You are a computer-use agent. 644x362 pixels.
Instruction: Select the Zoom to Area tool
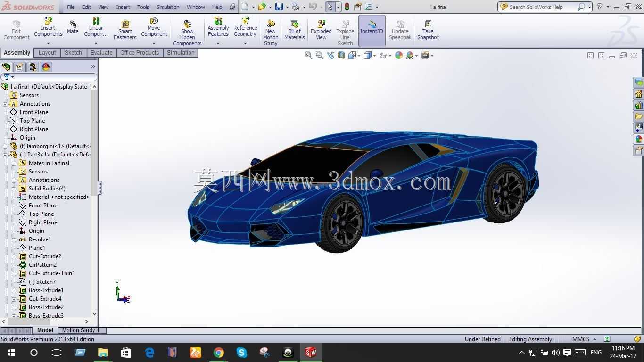319,56
